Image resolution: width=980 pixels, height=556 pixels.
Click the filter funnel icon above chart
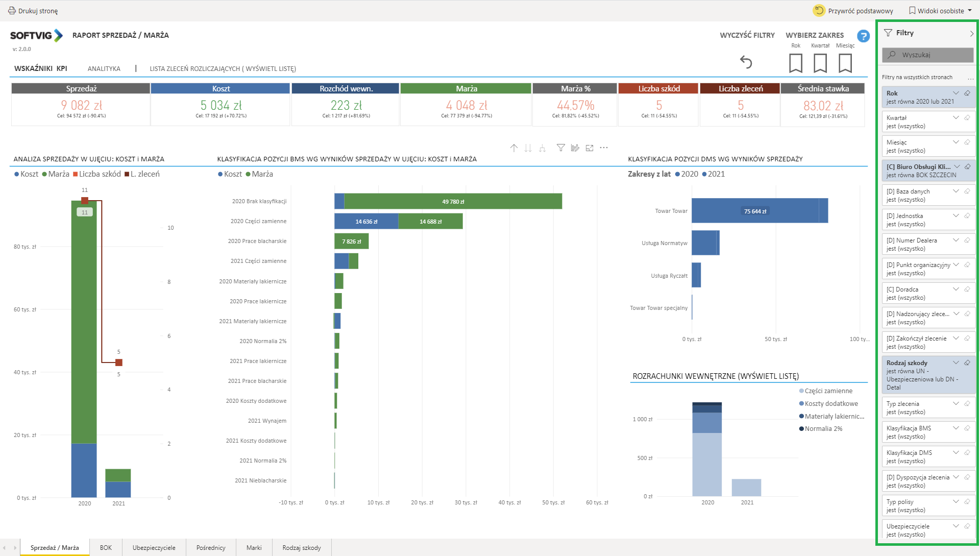point(560,148)
